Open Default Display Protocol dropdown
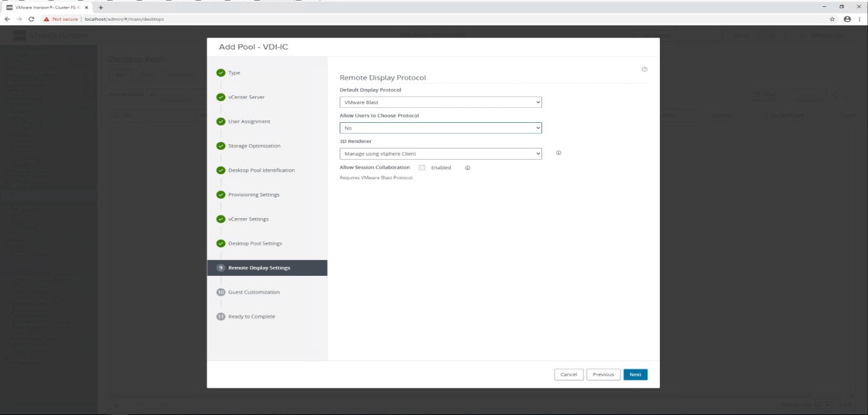The image size is (868, 415). tap(441, 102)
